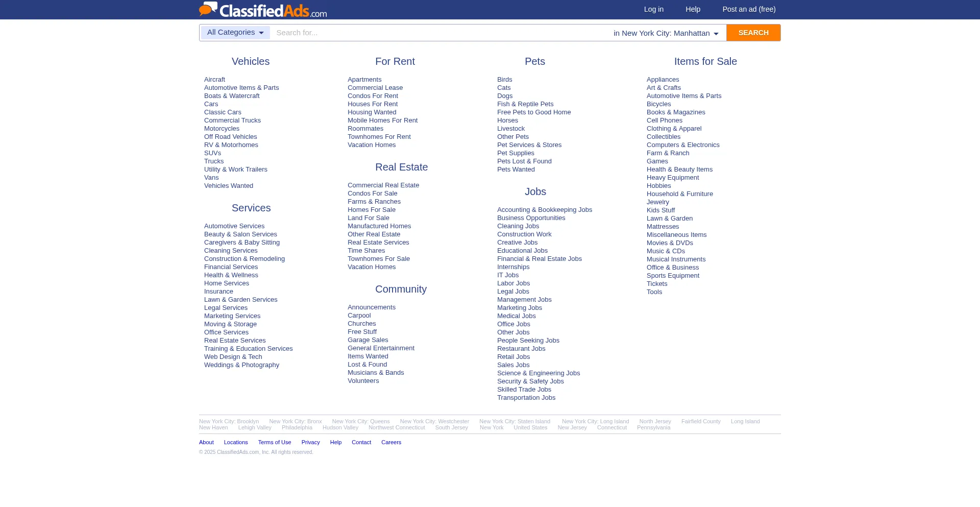Image resolution: width=980 pixels, height=507 pixels.
Task: Browse Garage Sales
Action: pos(368,340)
